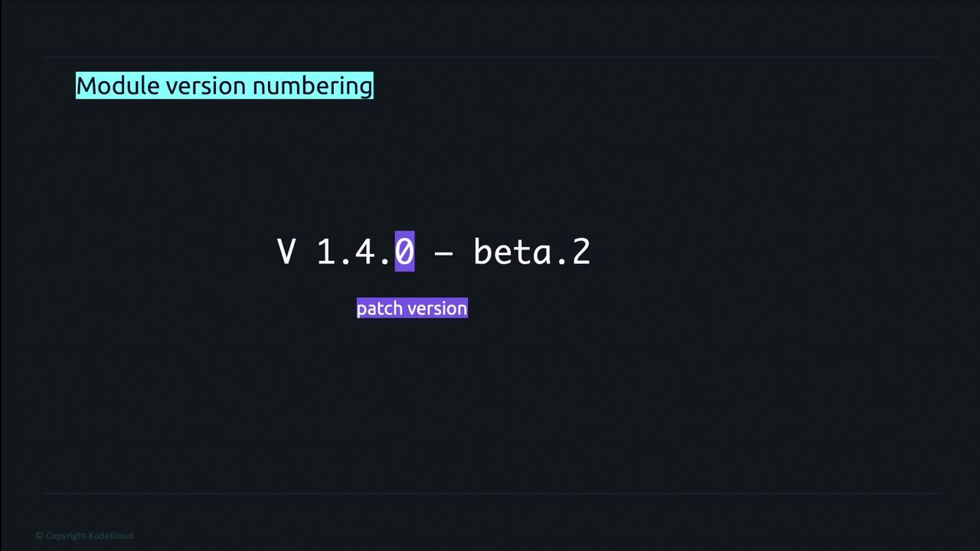This screenshot has height=551, width=980.
Task: Click the dot between beta and 2
Action: (x=561, y=262)
